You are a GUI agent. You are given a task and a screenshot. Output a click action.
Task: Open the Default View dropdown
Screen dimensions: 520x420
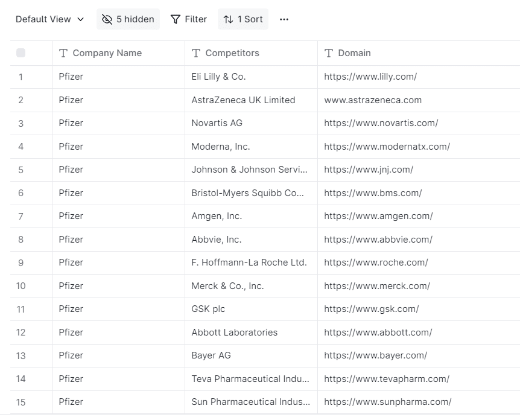click(x=49, y=19)
